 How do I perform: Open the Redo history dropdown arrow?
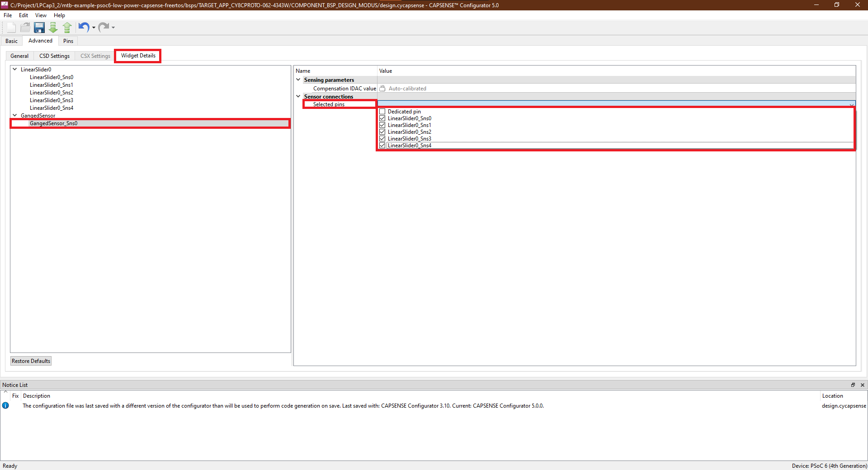[x=113, y=28]
